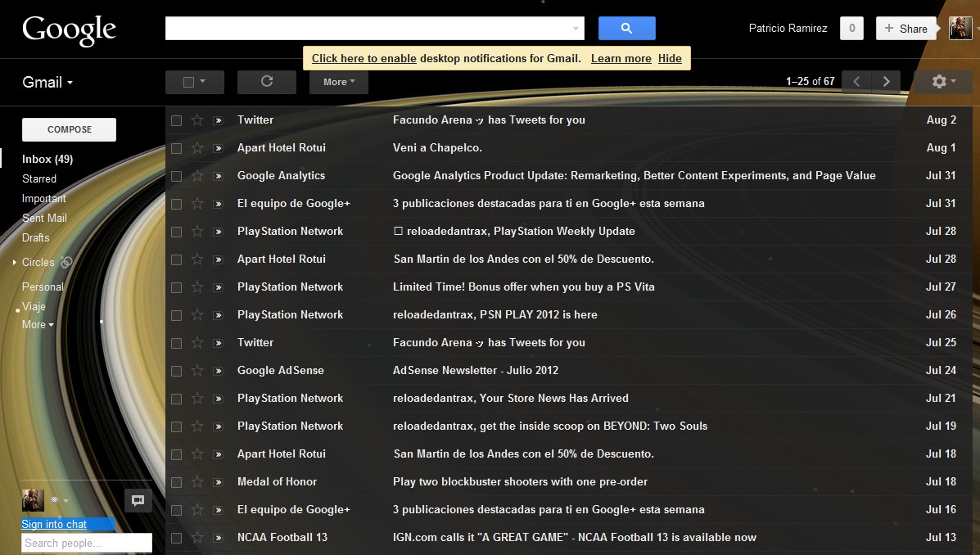Screen dimensions: 980x555
Task: Open the settings gear menu
Action: click(x=943, y=81)
